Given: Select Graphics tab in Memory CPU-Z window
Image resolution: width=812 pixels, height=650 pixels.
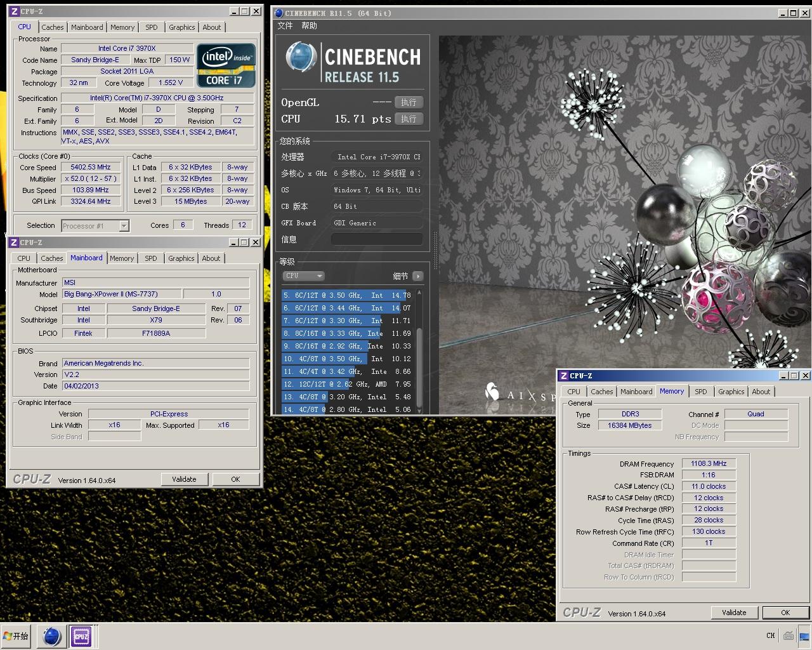Looking at the screenshot, I should [x=731, y=392].
